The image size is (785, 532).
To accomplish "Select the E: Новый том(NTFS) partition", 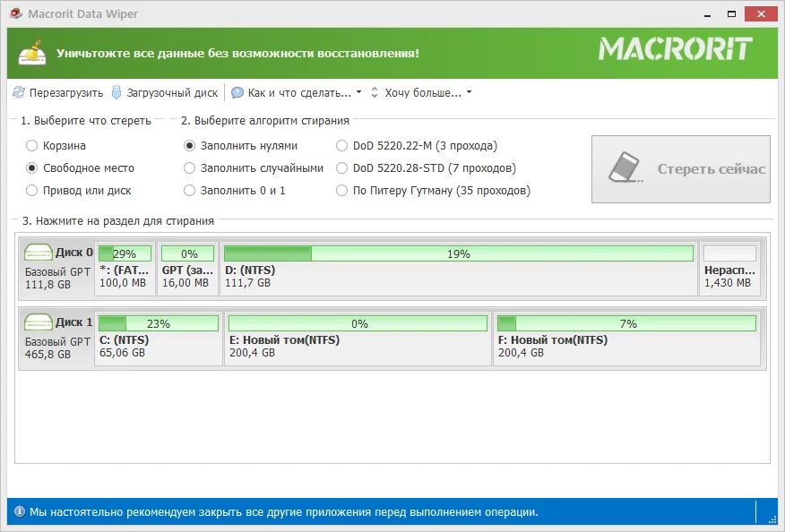I will (x=358, y=339).
